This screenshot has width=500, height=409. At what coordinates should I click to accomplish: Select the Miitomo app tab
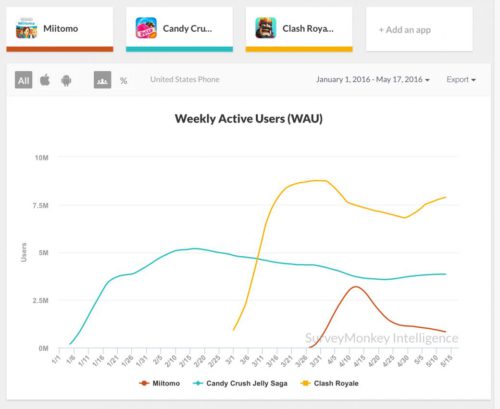pyautogui.click(x=60, y=29)
